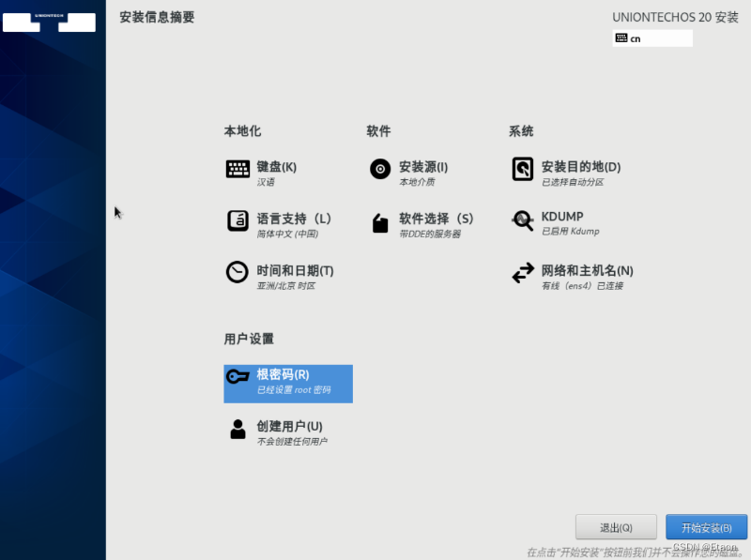The height and width of the screenshot is (560, 751).
Task: Click the 软件 section heading
Action: pos(378,131)
